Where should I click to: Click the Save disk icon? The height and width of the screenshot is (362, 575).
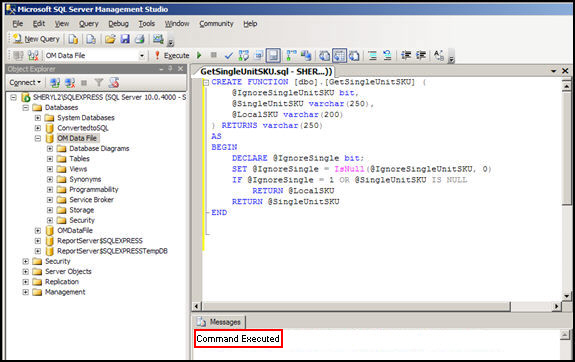tap(125, 39)
